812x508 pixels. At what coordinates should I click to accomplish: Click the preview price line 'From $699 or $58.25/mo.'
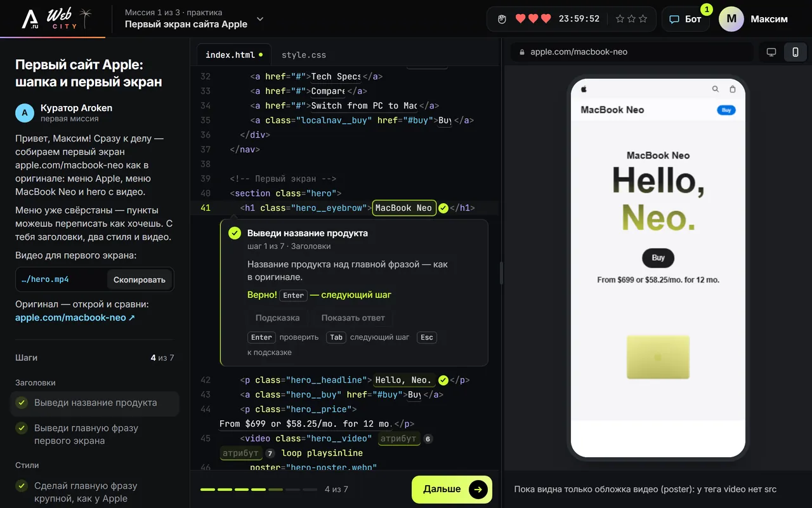[x=658, y=279]
